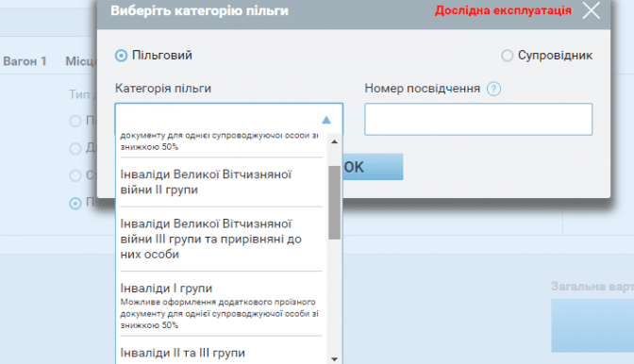Select the Пільговий radio button
This screenshot has width=634, height=364.
pyautogui.click(x=121, y=56)
